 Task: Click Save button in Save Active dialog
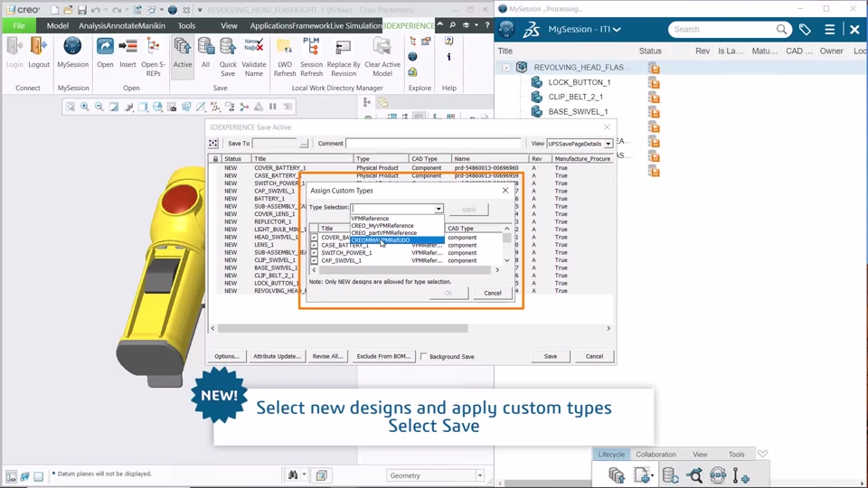pos(551,356)
